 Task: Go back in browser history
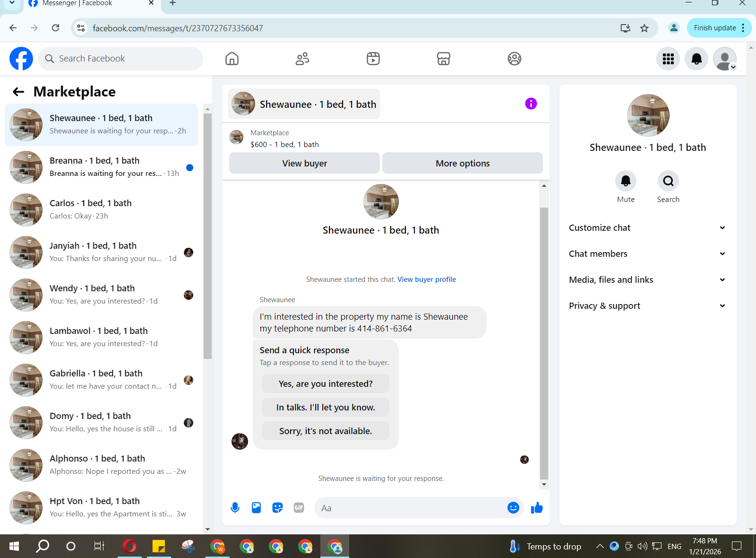[13, 28]
